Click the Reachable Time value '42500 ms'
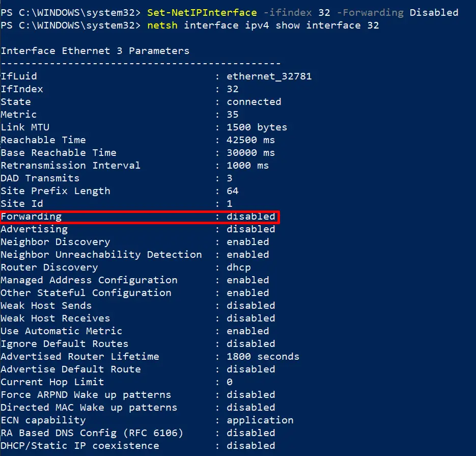This screenshot has height=456, width=476. [250, 140]
